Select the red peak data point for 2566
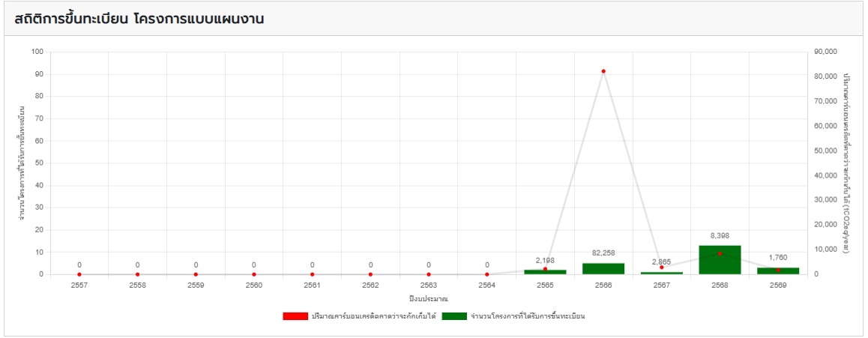This screenshot has height=338, width=868. [603, 71]
